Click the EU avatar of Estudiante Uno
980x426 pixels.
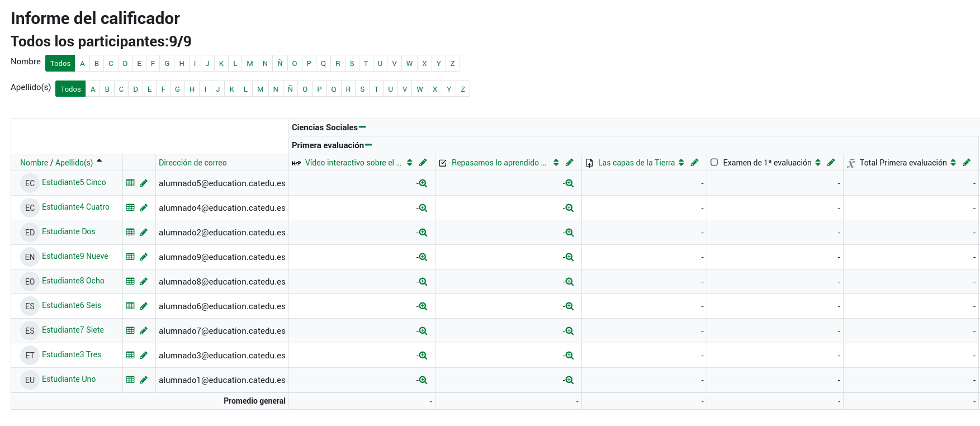pyautogui.click(x=30, y=380)
